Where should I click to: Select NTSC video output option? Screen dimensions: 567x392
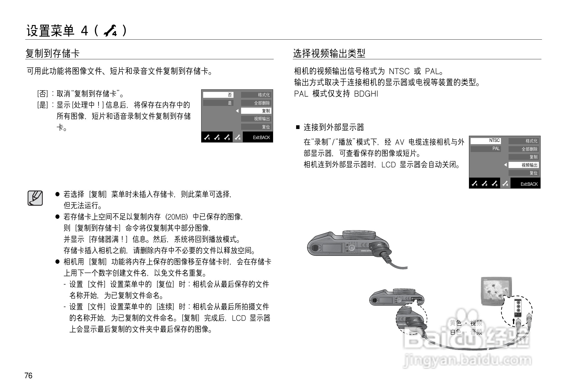[x=495, y=141]
